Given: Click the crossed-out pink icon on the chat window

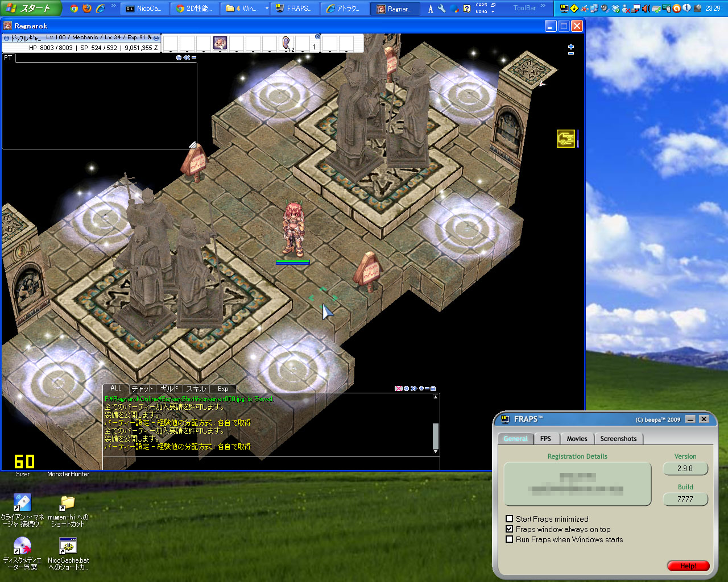Looking at the screenshot, I should click(398, 389).
